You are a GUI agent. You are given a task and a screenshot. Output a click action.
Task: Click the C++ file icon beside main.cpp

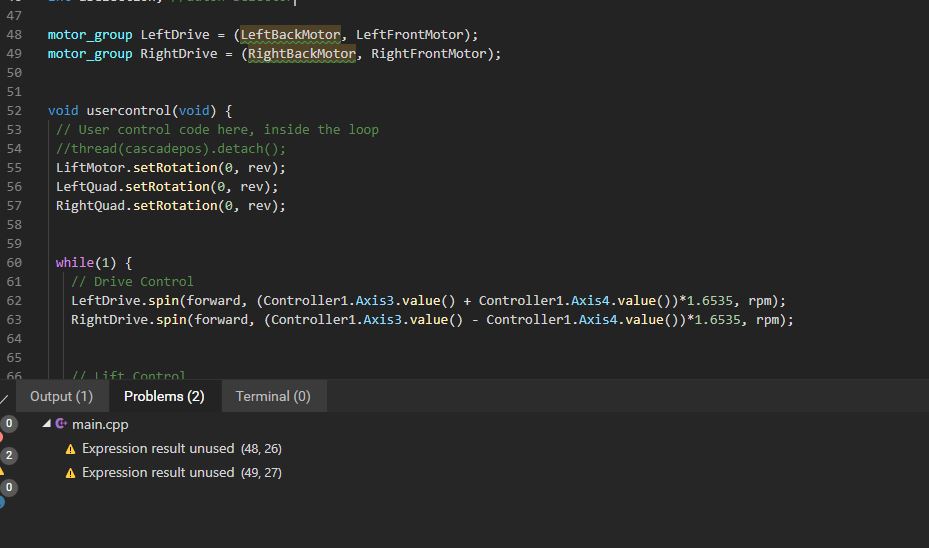coord(61,424)
